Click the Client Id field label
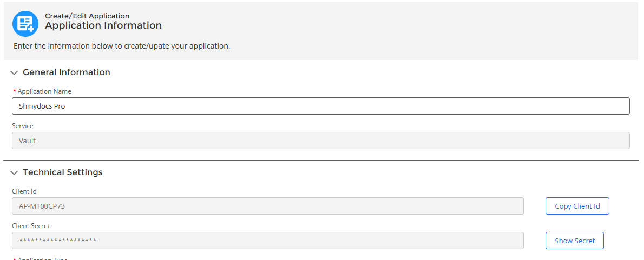The height and width of the screenshot is (260, 644). pos(24,191)
